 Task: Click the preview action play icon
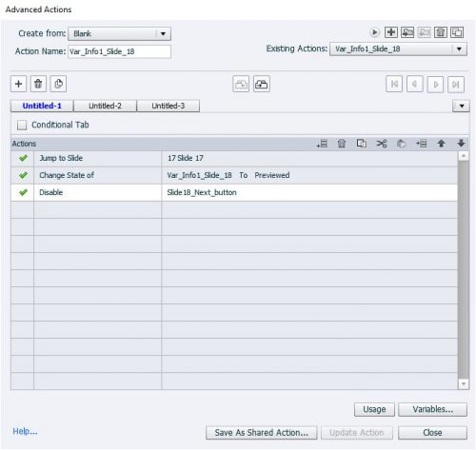pyautogui.click(x=374, y=32)
